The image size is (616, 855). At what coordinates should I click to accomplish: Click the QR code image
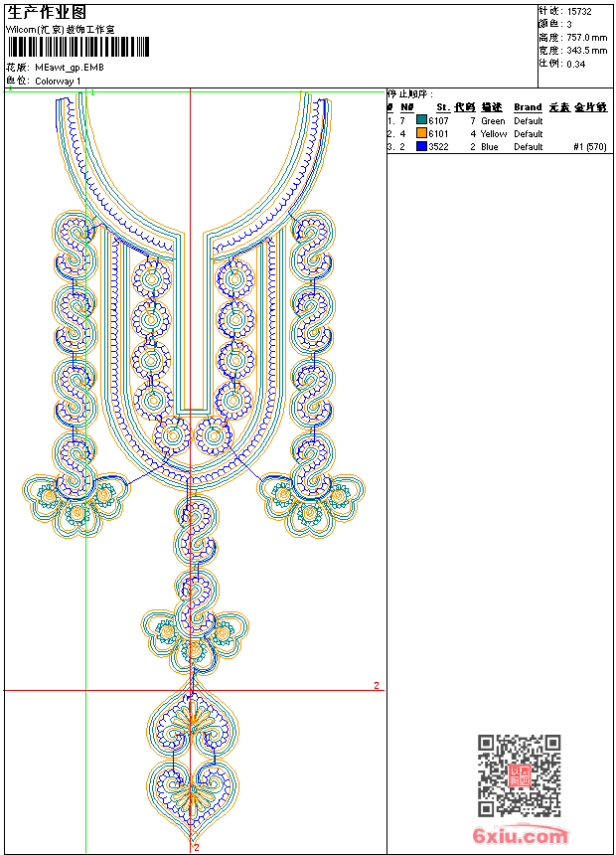(519, 775)
